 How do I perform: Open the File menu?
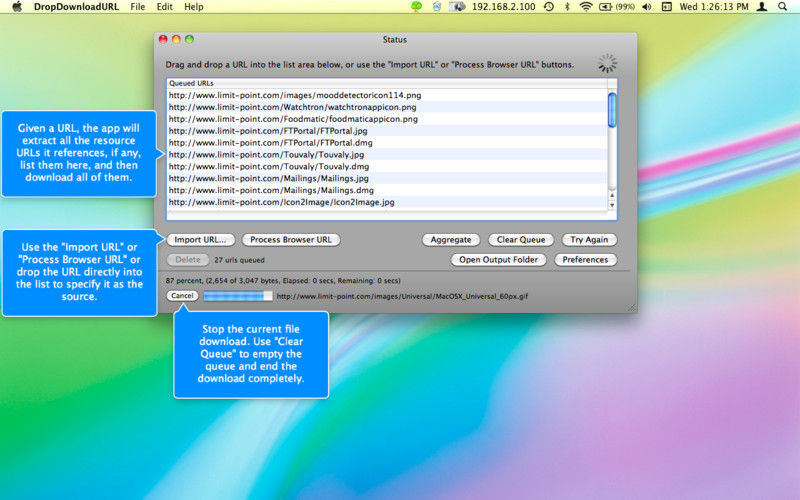click(x=138, y=7)
